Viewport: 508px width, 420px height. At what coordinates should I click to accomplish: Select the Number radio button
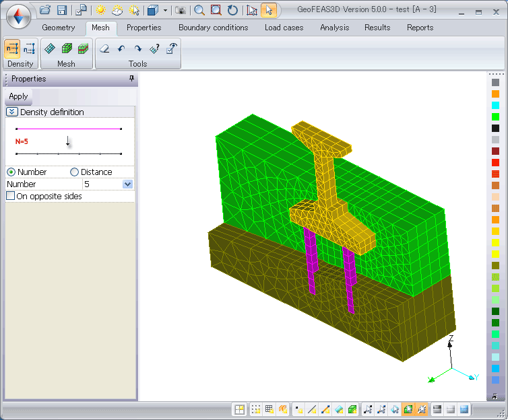point(11,172)
